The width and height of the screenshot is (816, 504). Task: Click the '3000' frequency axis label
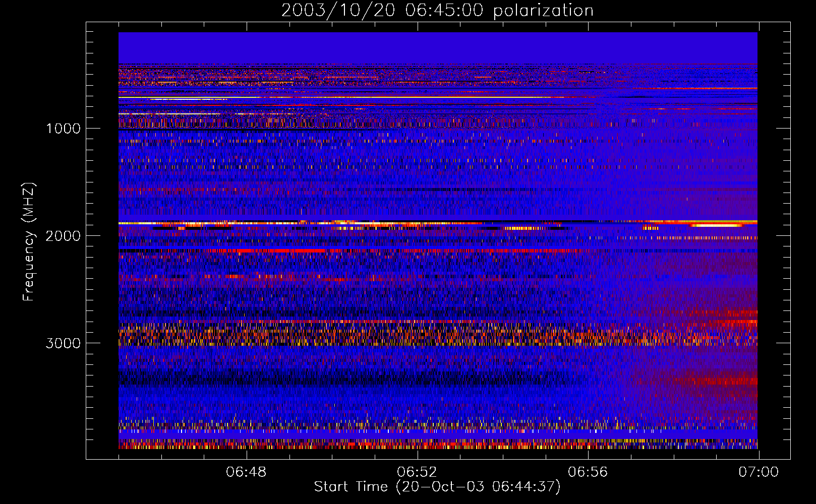(x=63, y=343)
